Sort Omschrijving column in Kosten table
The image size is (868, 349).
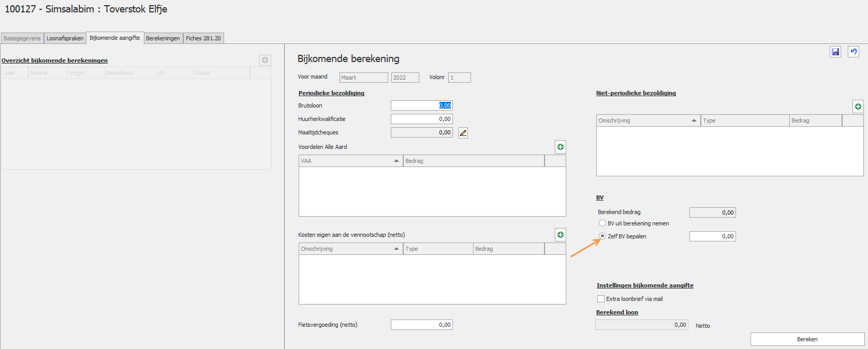[396, 249]
